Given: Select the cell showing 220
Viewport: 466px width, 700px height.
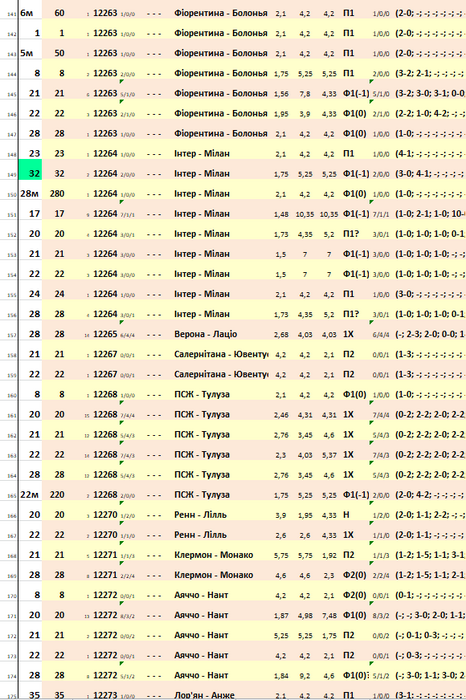Looking at the screenshot, I should tap(57, 495).
